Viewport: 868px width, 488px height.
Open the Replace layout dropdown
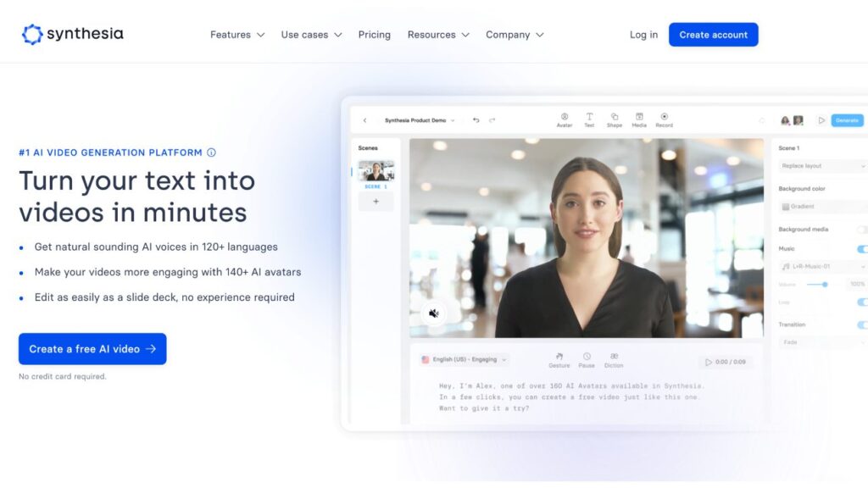point(822,166)
